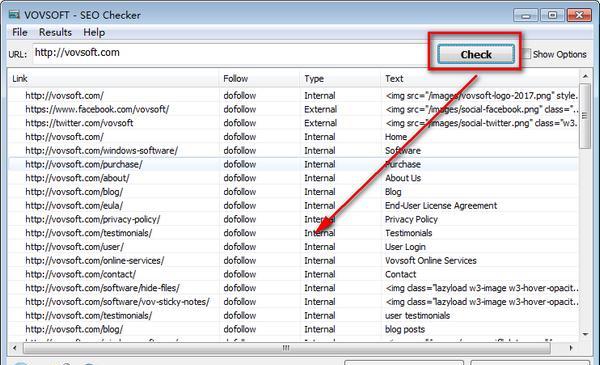The height and width of the screenshot is (365, 600).
Task: Click 'dofollow' in the eula row
Action: (240, 206)
